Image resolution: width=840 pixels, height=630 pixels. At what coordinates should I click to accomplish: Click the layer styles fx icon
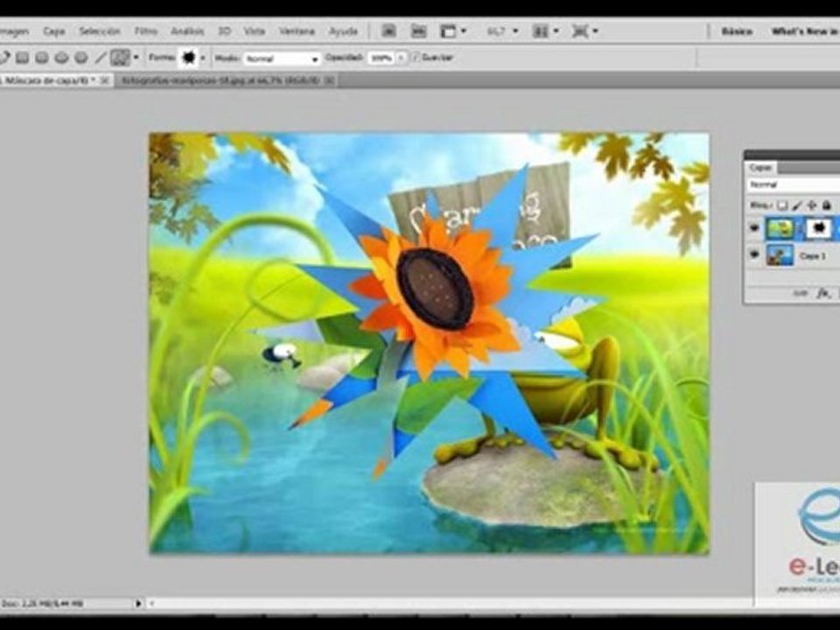click(823, 293)
